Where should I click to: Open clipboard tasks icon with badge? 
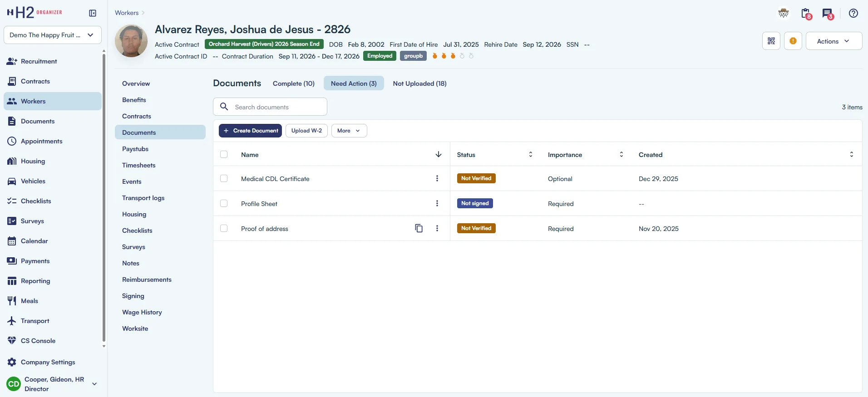coord(806,14)
